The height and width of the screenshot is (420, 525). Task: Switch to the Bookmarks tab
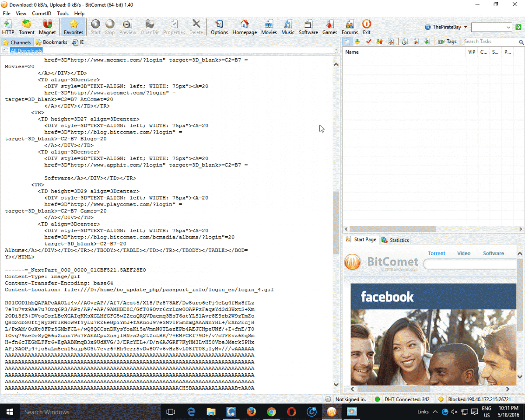(x=52, y=42)
